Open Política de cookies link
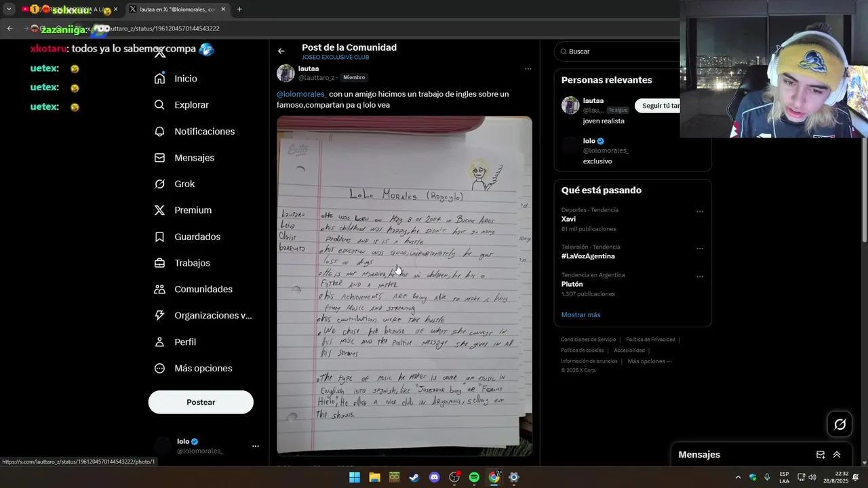 pyautogui.click(x=582, y=350)
